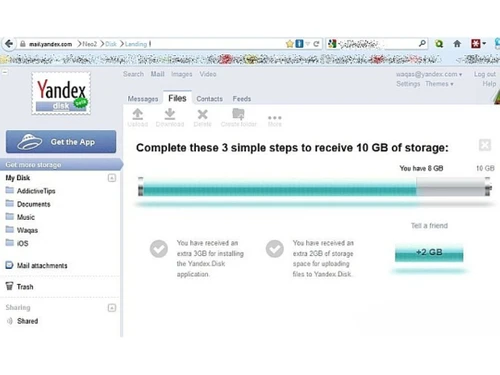Open the browser home page icon
The width and height of the screenshot is (500, 375).
tap(457, 44)
